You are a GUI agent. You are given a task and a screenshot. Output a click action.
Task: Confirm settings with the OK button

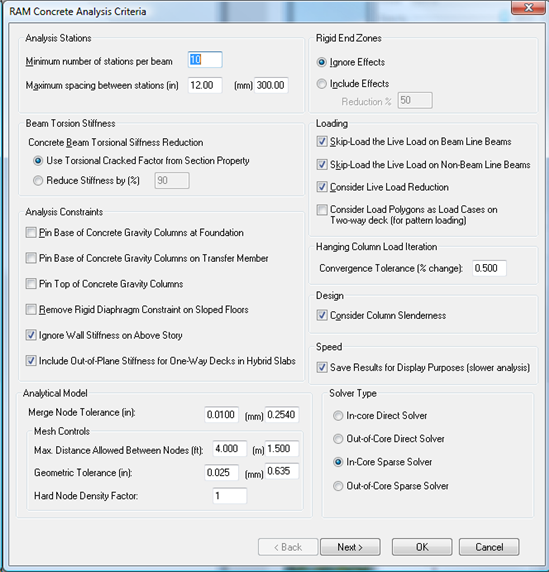[x=422, y=547]
